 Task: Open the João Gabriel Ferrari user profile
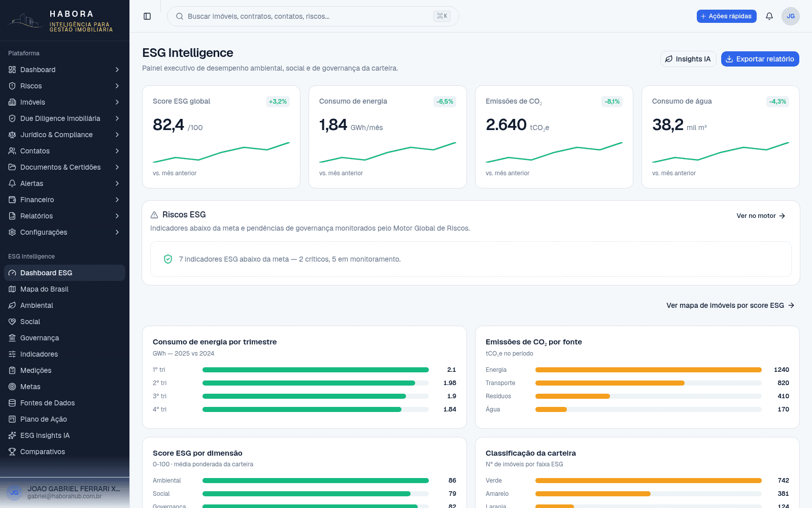click(x=64, y=492)
